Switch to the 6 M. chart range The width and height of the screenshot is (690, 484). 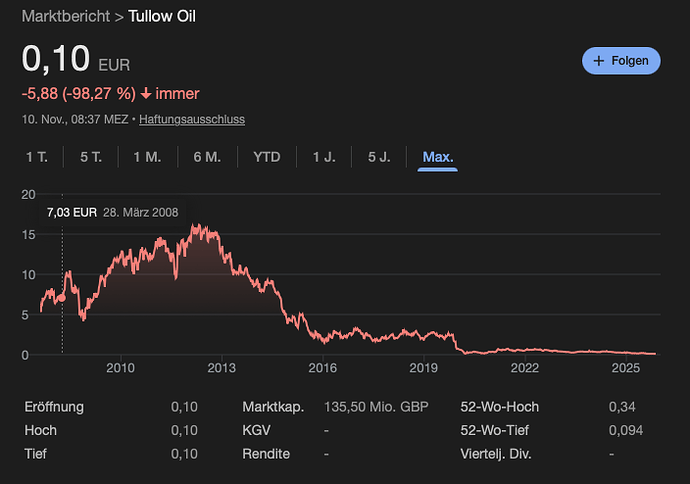pyautogui.click(x=207, y=157)
